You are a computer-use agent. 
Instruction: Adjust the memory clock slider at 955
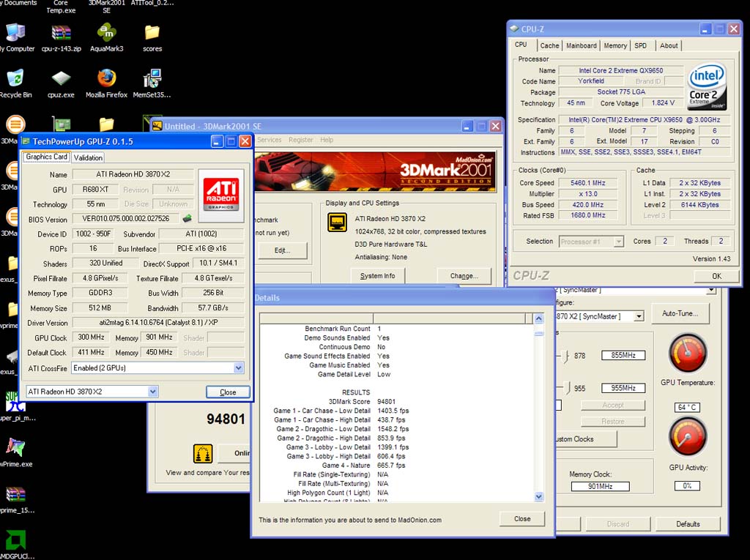coord(568,388)
